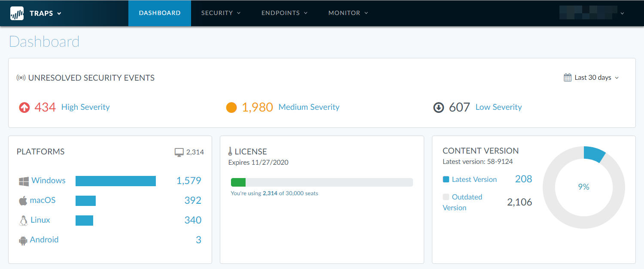Screen dimensions: 644x269
Task: Click the monitor icon next to 2,314
Action: tap(179, 152)
